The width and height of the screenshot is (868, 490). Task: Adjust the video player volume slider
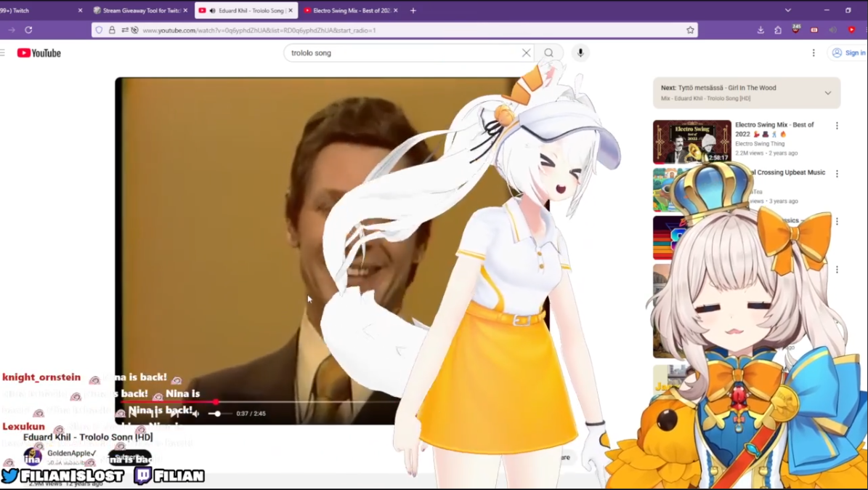coord(220,414)
